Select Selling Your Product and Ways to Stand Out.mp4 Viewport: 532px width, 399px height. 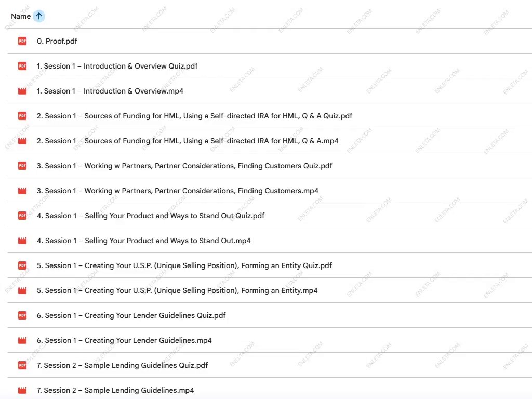pos(143,241)
